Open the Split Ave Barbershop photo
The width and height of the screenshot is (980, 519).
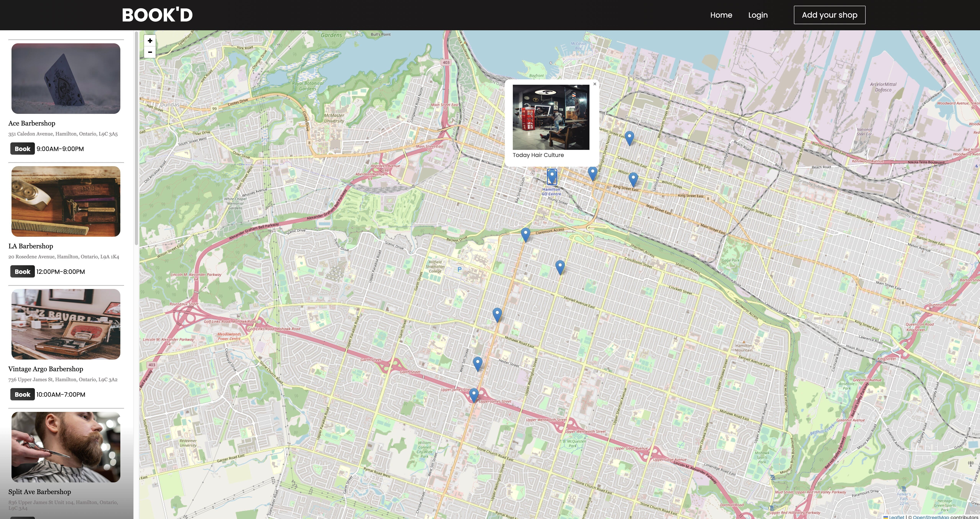click(x=66, y=447)
